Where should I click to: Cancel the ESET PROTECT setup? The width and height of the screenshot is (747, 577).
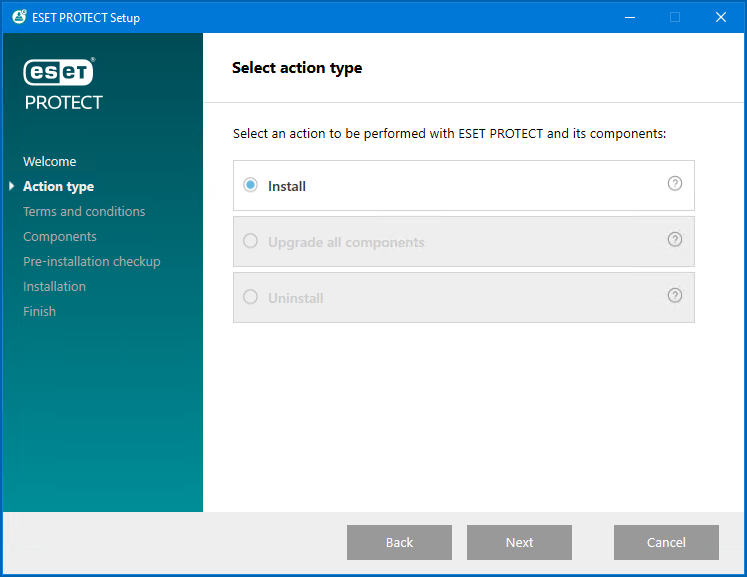(666, 542)
